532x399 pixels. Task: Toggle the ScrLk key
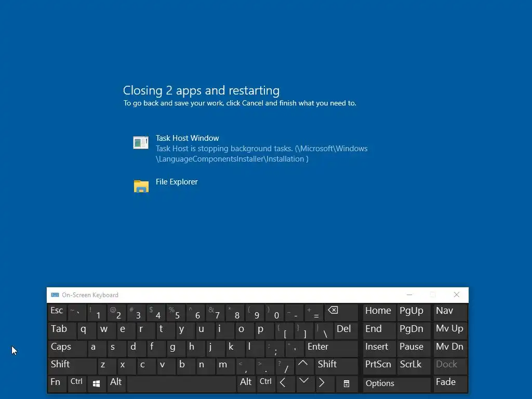(414, 366)
